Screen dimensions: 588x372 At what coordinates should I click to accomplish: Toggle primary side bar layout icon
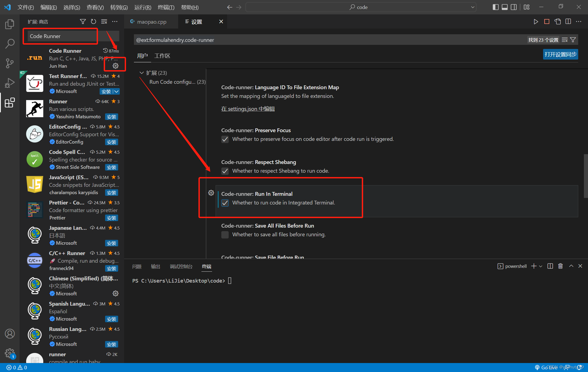(495, 7)
